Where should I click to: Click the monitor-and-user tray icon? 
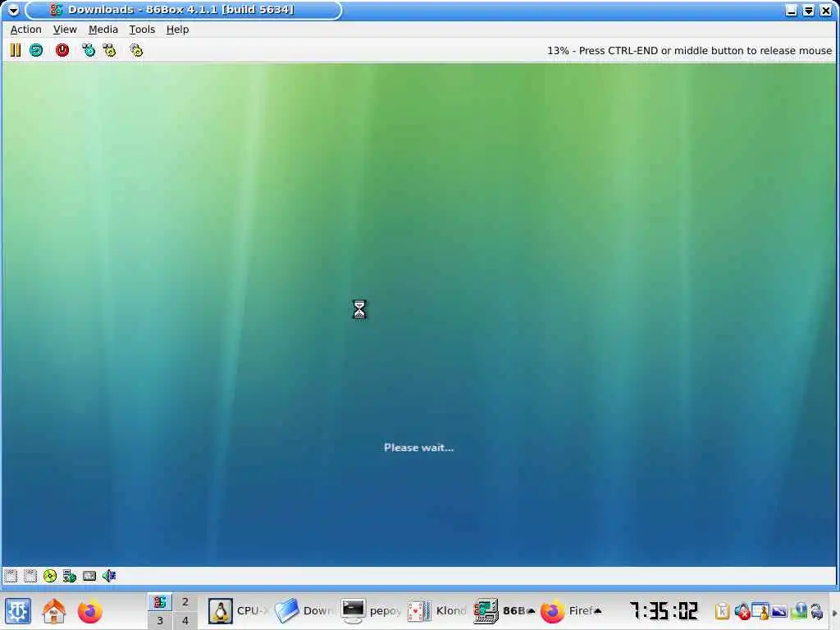pos(760,611)
